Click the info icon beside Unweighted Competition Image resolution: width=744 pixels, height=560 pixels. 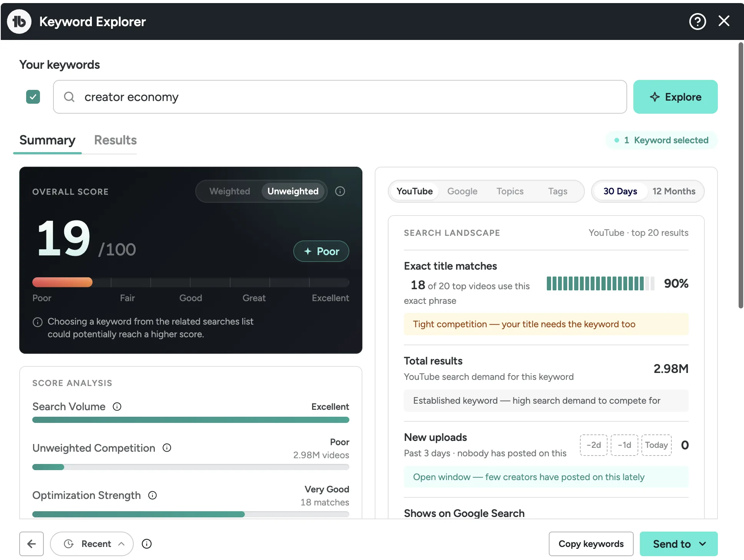[x=167, y=448]
